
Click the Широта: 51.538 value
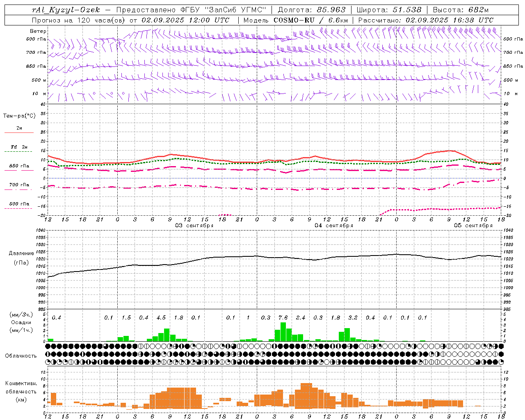[389, 10]
